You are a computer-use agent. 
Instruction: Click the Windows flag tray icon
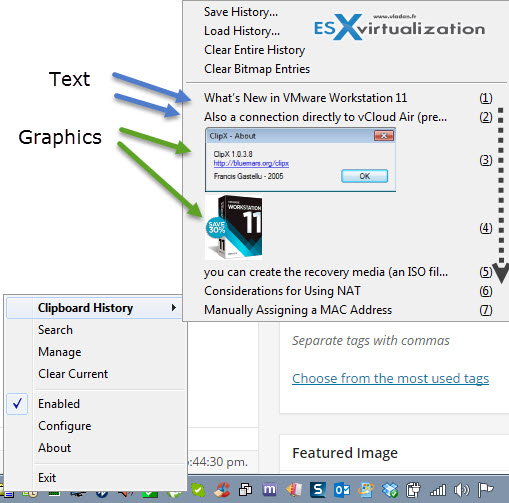[366, 490]
